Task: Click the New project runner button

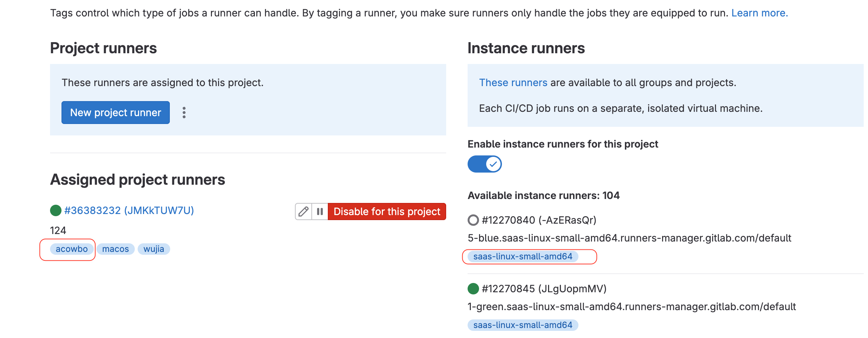Action: pyautogui.click(x=115, y=113)
